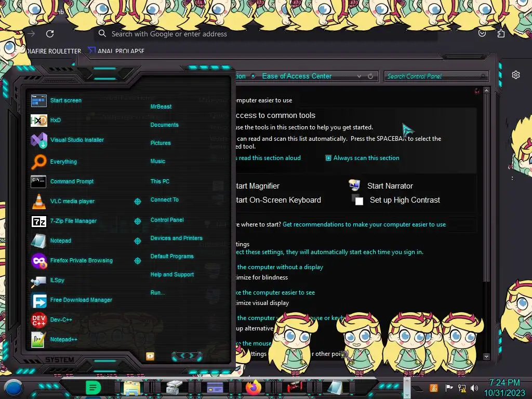Click the Control Panel scrollbar down arrow

point(486,356)
